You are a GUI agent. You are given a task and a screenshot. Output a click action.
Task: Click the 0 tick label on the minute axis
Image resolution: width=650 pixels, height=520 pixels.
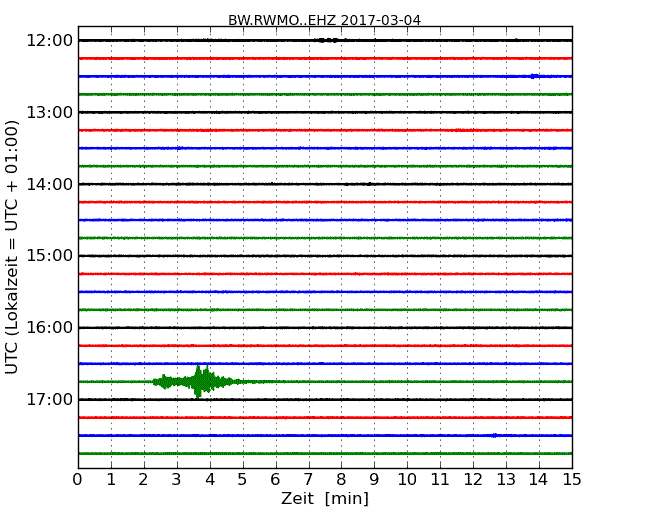(78, 480)
